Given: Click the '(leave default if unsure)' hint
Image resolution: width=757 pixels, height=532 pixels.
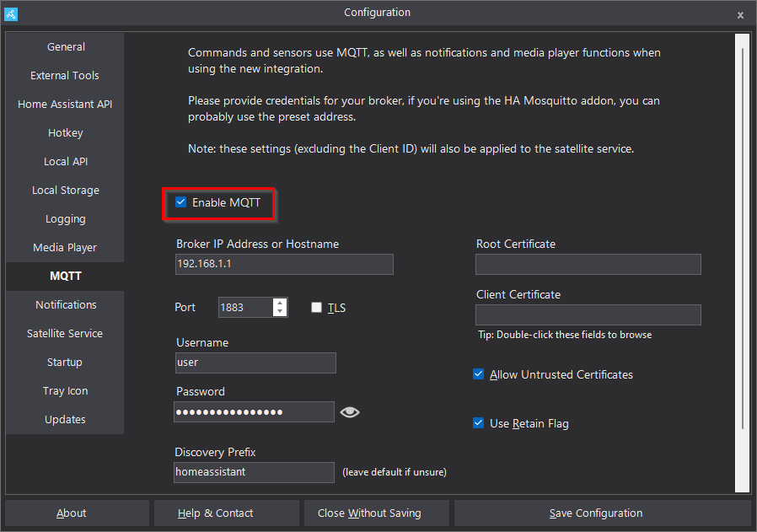Looking at the screenshot, I should point(395,472).
